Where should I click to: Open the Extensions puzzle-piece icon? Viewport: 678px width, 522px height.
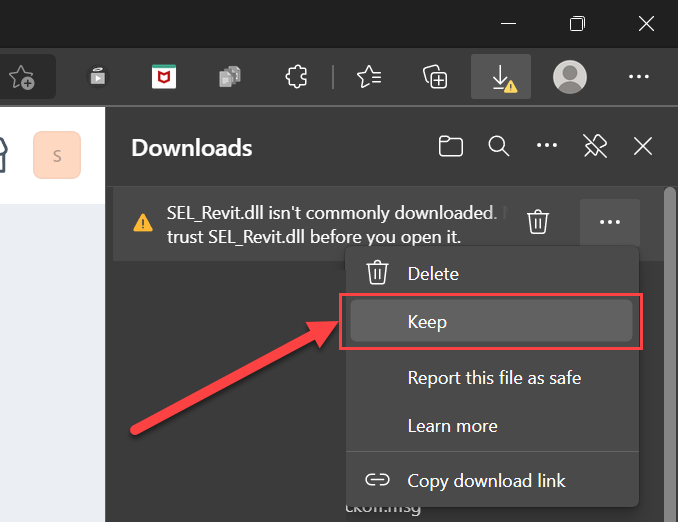(297, 77)
